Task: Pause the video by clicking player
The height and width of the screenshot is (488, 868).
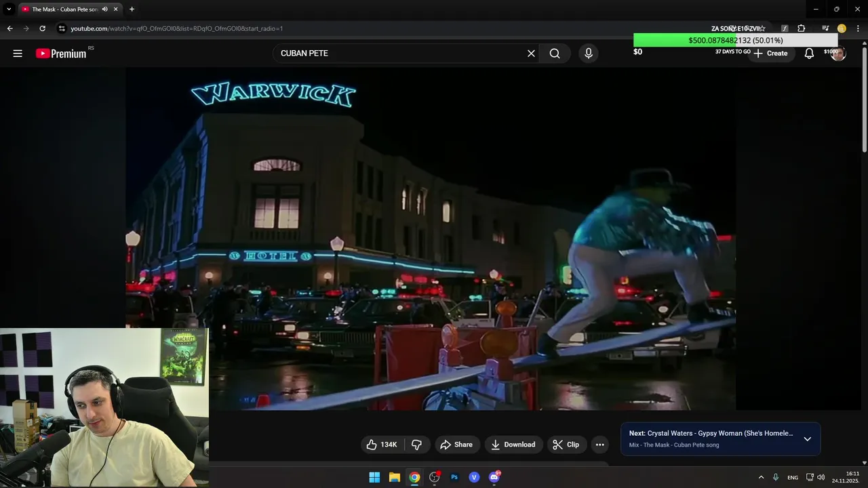Action: [431, 239]
